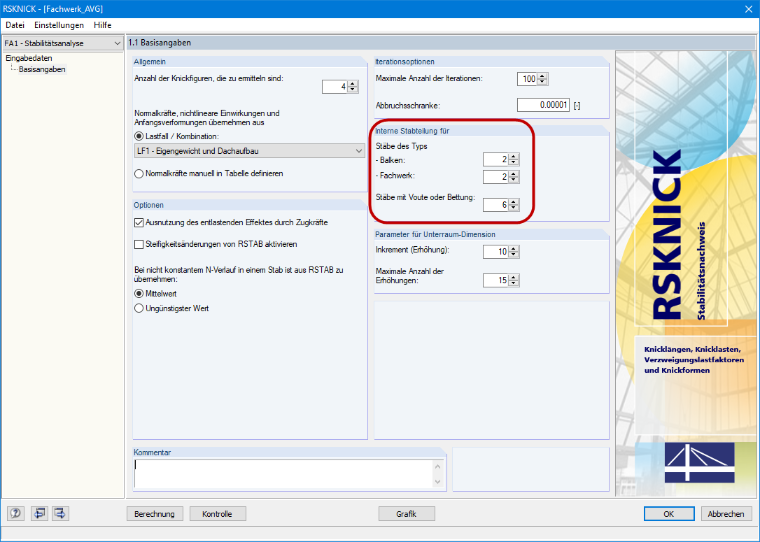
Task: Open the Datei menu
Action: (15, 25)
